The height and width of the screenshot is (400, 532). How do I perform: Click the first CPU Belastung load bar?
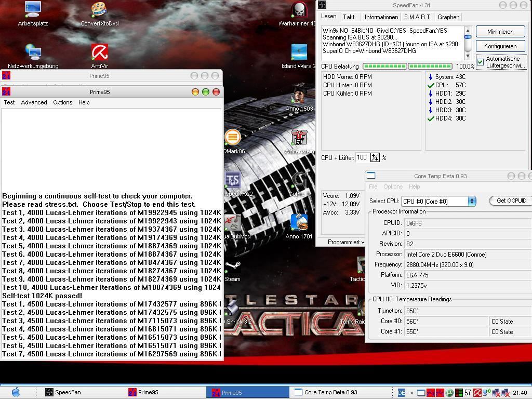[x=385, y=66]
